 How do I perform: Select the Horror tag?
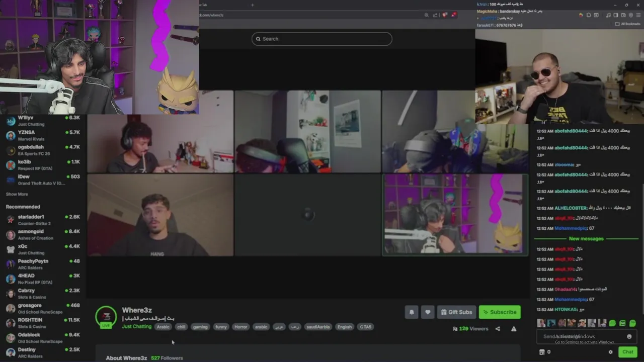coord(241,327)
